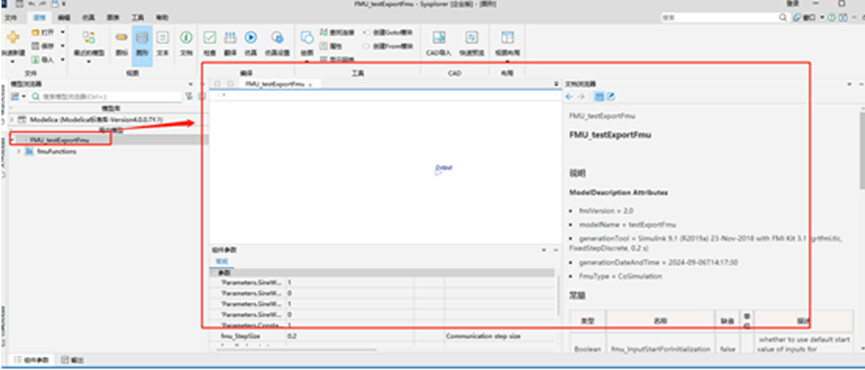The height and width of the screenshot is (370, 865).
Task: Go back in the document browser
Action: (x=569, y=97)
